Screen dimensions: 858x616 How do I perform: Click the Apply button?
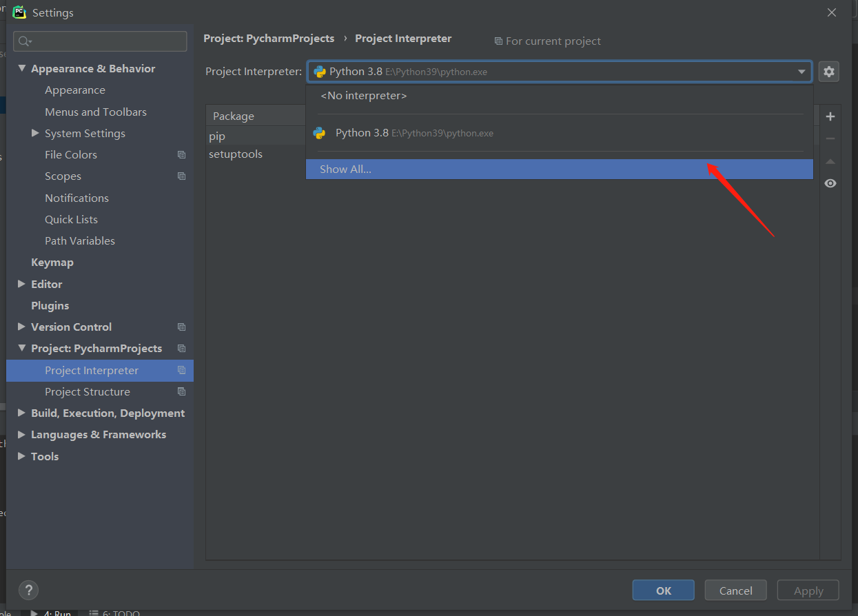(x=808, y=591)
